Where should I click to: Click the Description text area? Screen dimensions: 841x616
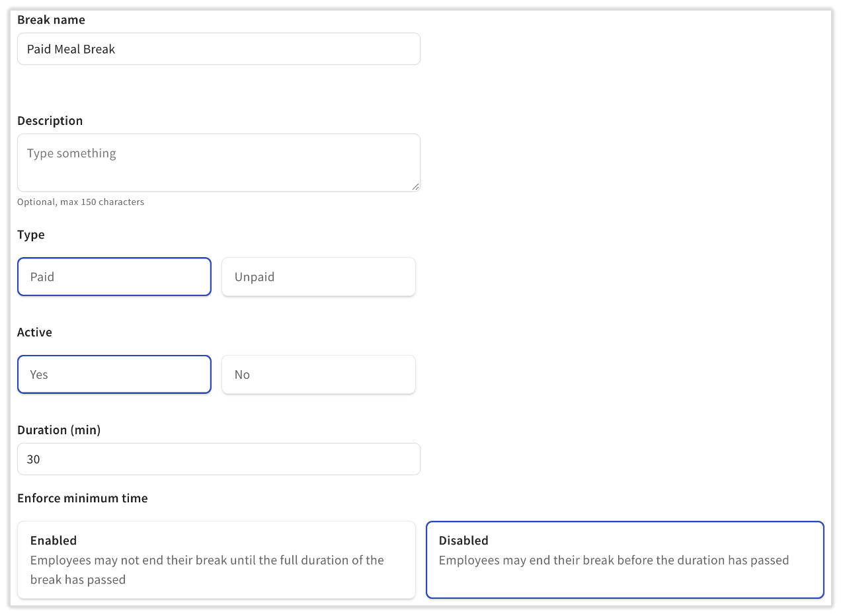pos(218,163)
